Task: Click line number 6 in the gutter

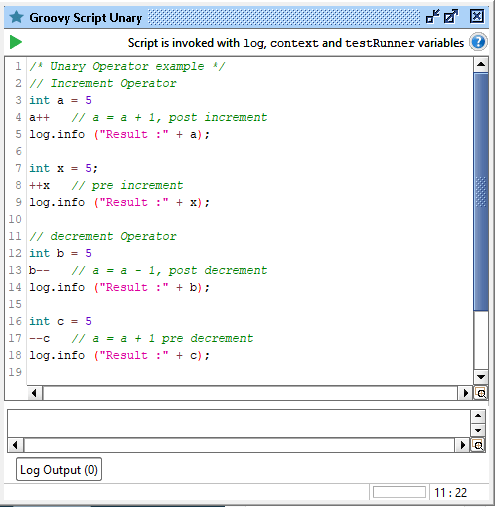Action: coord(18,151)
